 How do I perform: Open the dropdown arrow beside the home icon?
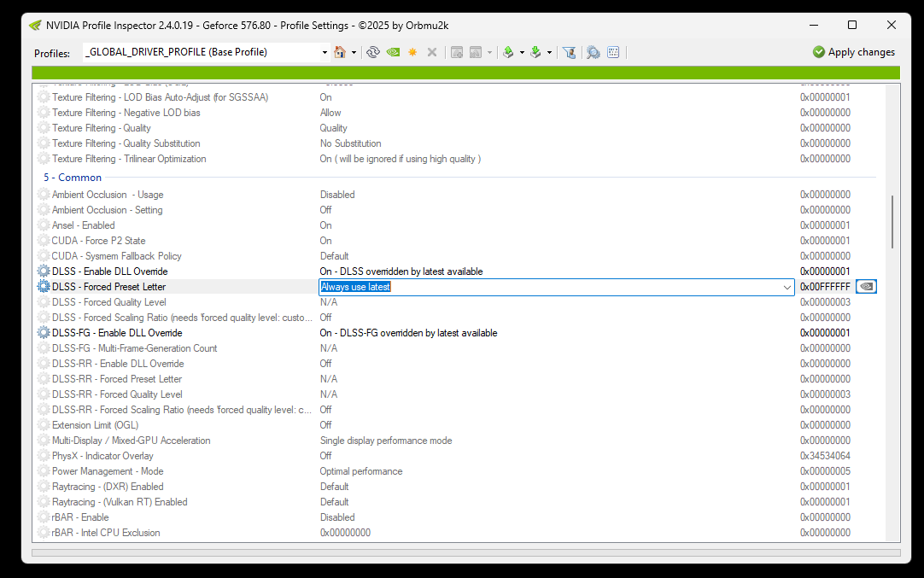click(354, 52)
